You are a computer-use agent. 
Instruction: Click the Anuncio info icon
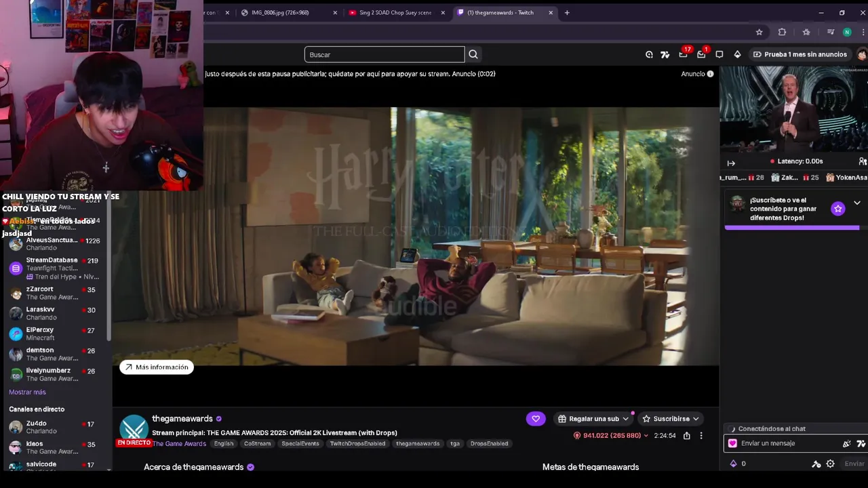pyautogui.click(x=710, y=74)
